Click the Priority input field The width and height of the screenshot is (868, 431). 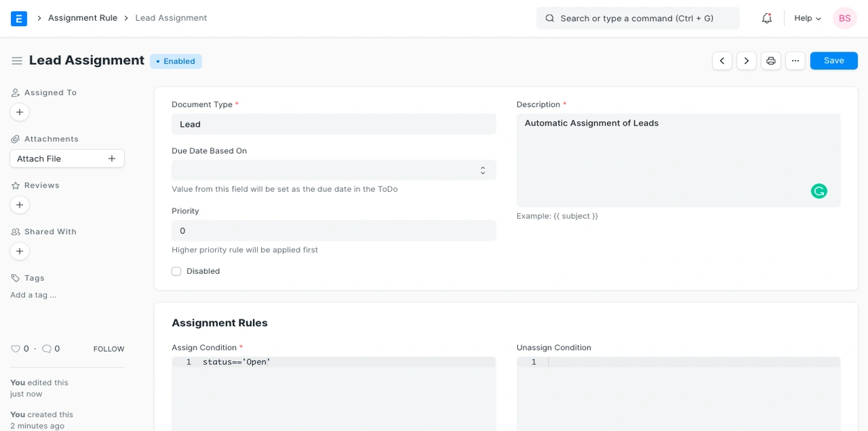pos(333,231)
